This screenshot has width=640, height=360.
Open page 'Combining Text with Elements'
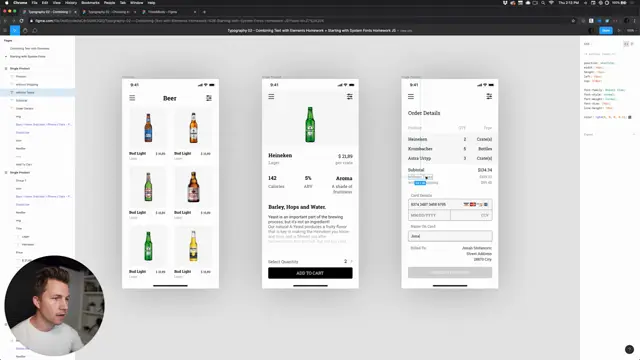point(29,48)
